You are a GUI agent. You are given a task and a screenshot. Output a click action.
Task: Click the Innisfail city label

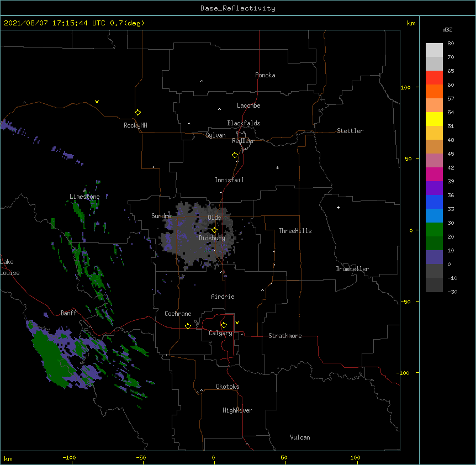tap(229, 180)
